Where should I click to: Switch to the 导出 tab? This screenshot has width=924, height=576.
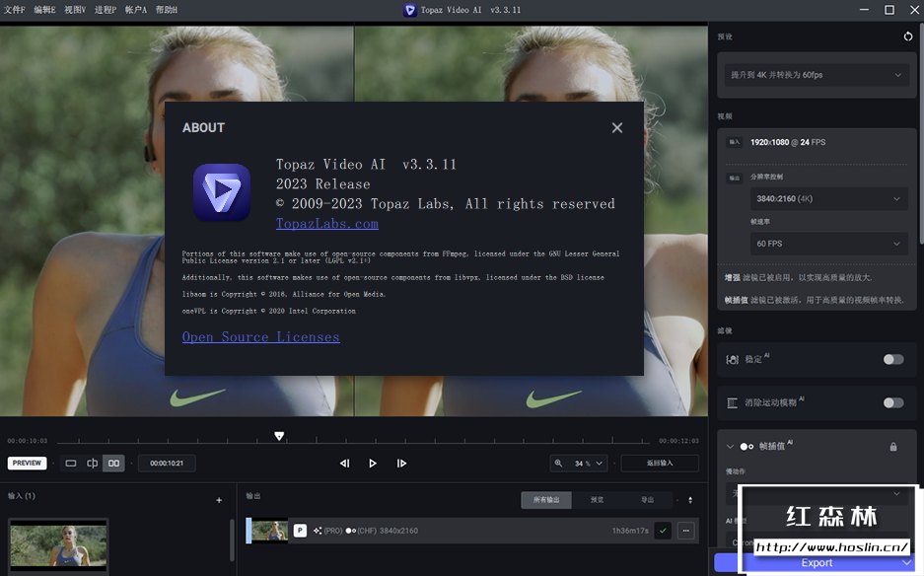point(647,500)
